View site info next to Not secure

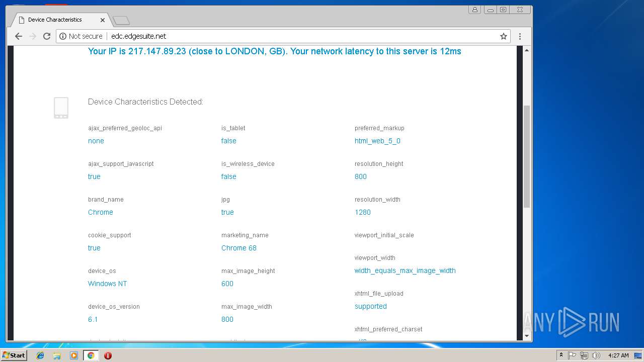click(x=63, y=36)
